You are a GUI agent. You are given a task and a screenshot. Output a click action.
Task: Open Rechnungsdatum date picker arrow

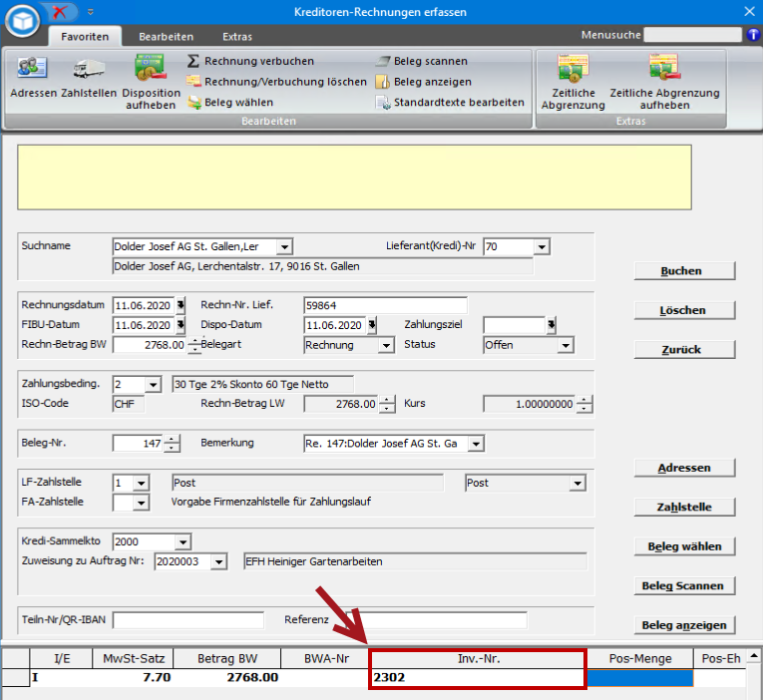(181, 305)
